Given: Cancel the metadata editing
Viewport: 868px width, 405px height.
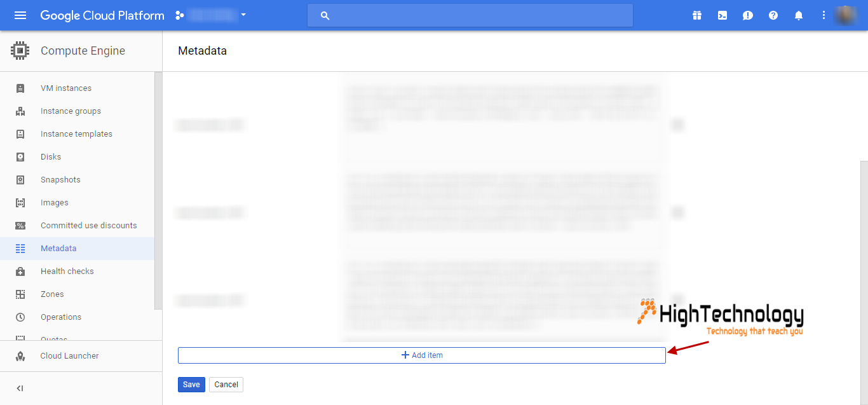Looking at the screenshot, I should click(226, 385).
